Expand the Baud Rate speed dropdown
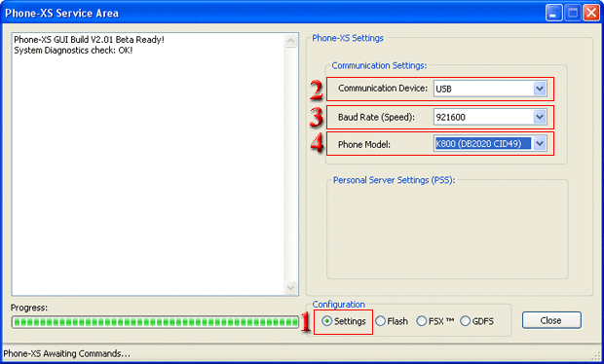 pyautogui.click(x=540, y=117)
